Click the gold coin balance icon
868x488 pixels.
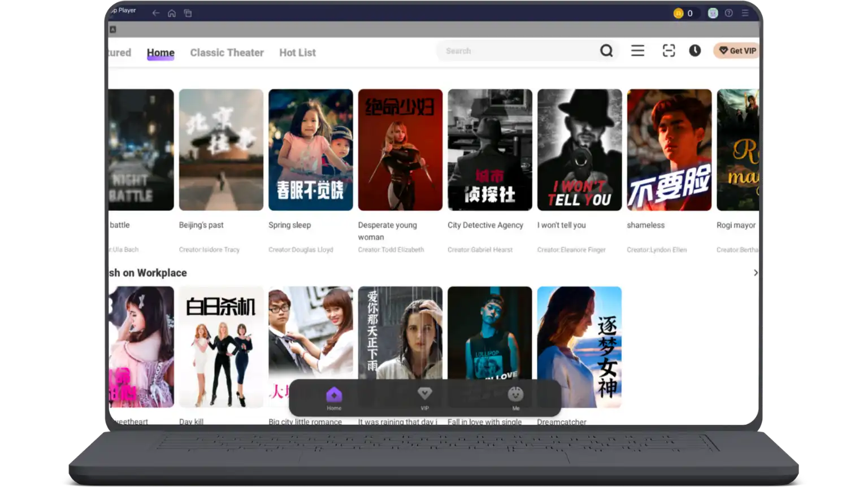click(x=679, y=13)
